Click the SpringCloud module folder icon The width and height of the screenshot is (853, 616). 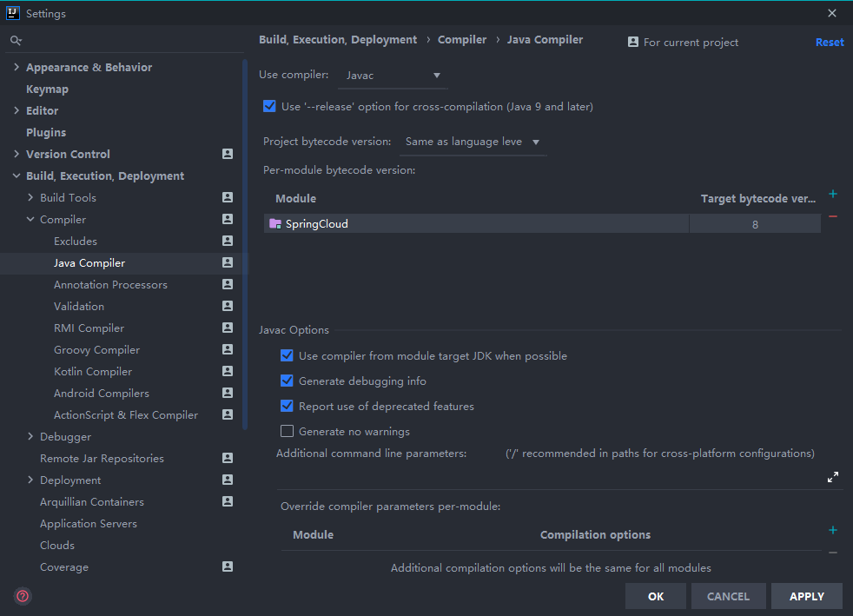point(275,224)
